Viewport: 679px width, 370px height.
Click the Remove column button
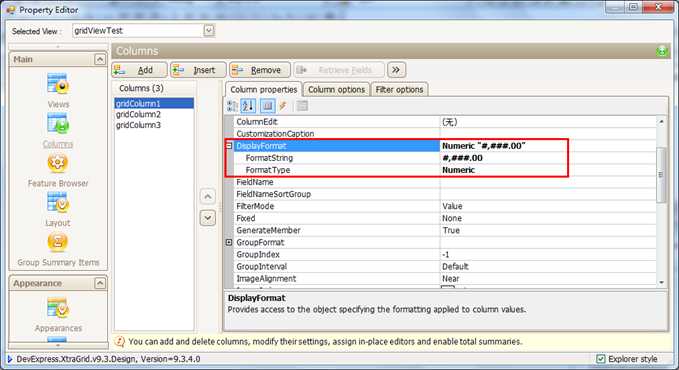pyautogui.click(x=260, y=70)
